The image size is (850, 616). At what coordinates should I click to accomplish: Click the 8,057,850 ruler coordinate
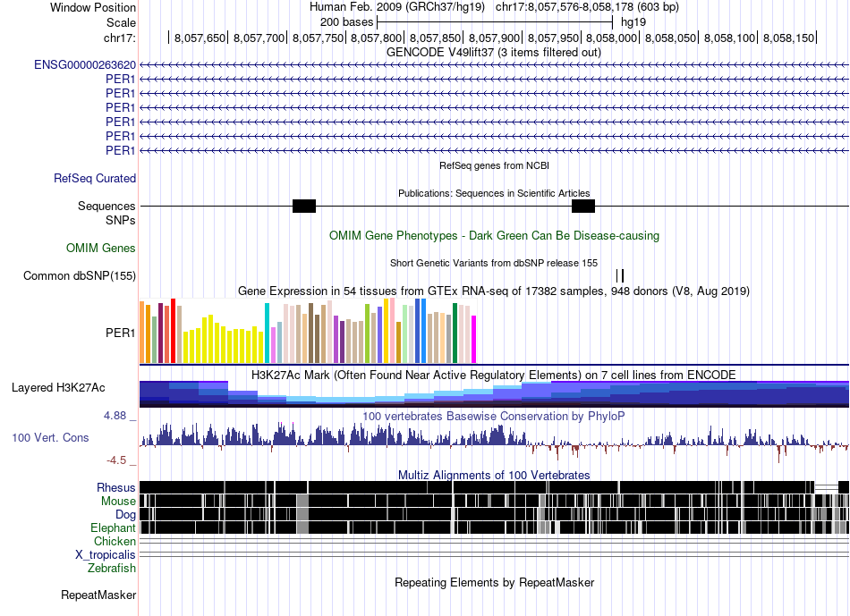tap(436, 38)
